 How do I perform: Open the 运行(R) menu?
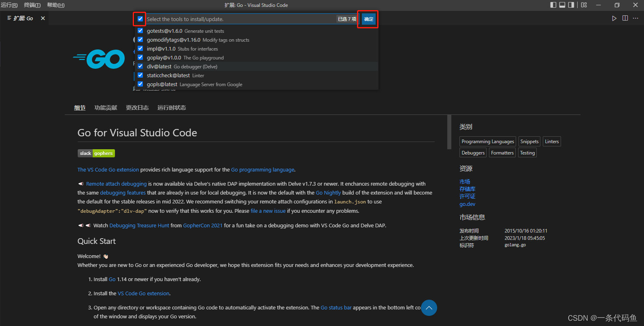(x=9, y=5)
